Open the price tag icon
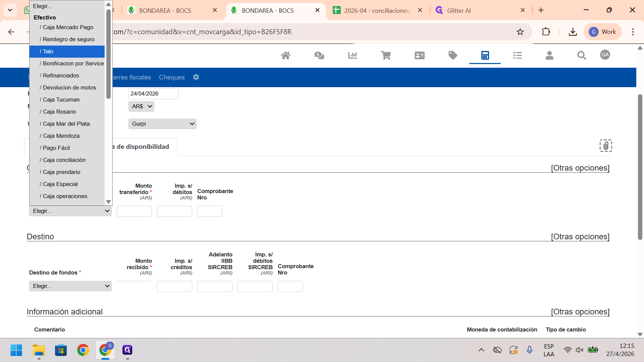Image resolution: width=644 pixels, height=362 pixels. click(453, 55)
